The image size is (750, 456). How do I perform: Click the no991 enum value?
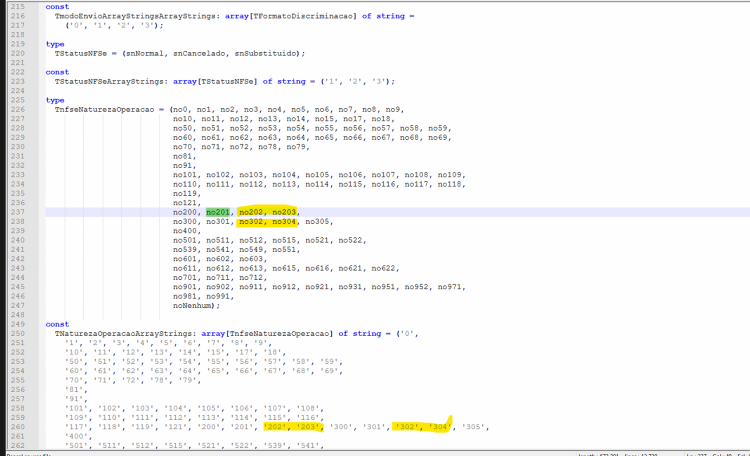coord(218,296)
